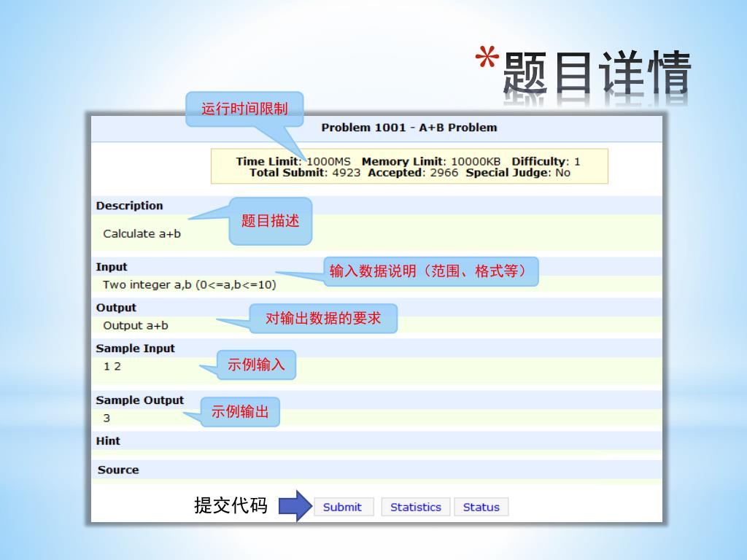Image resolution: width=747 pixels, height=560 pixels.
Task: Click 'Special Judge: No' text
Action: 518,172
